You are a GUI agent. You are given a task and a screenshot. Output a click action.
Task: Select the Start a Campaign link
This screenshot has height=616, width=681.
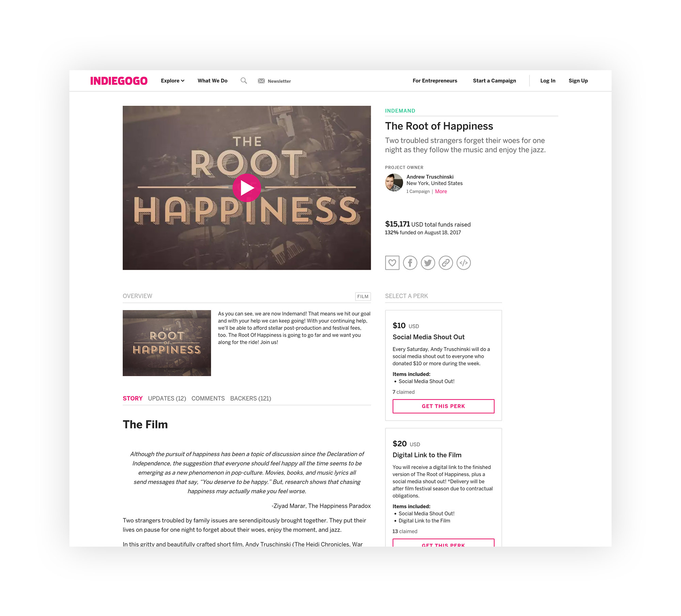(494, 81)
